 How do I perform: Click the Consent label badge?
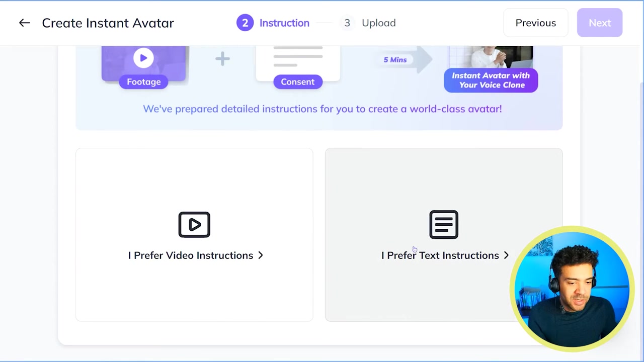coord(298,82)
